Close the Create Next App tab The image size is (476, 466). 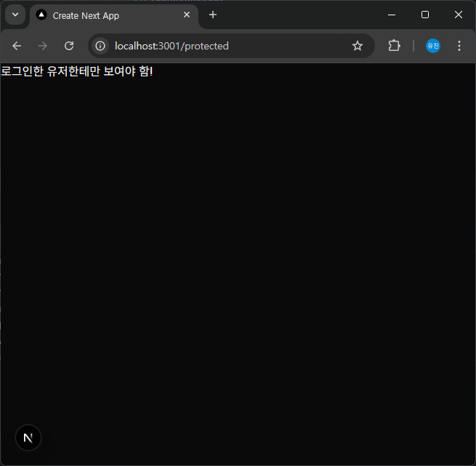click(187, 15)
